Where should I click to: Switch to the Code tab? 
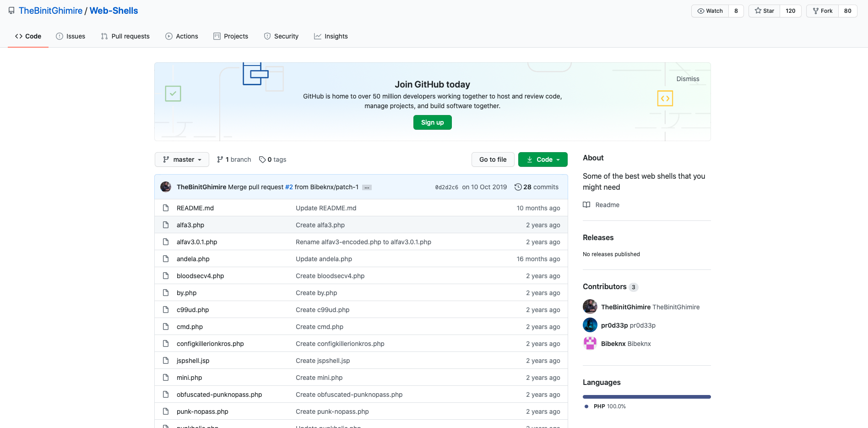[x=28, y=36]
